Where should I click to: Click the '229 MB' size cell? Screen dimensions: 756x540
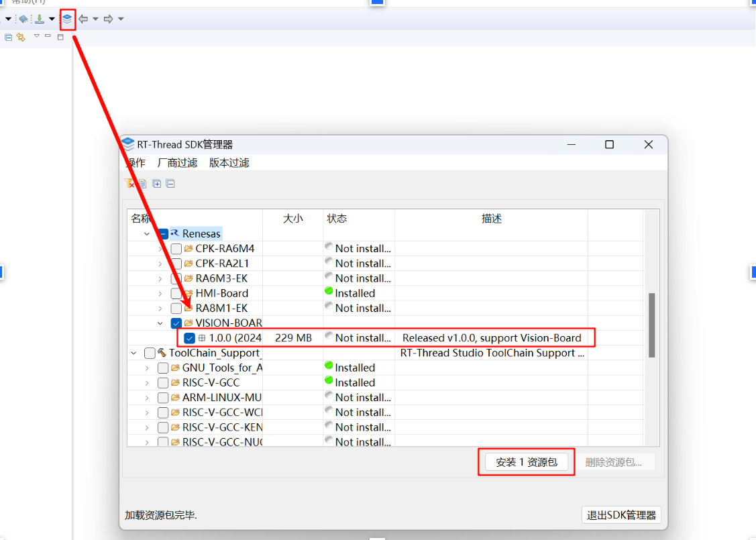point(293,338)
